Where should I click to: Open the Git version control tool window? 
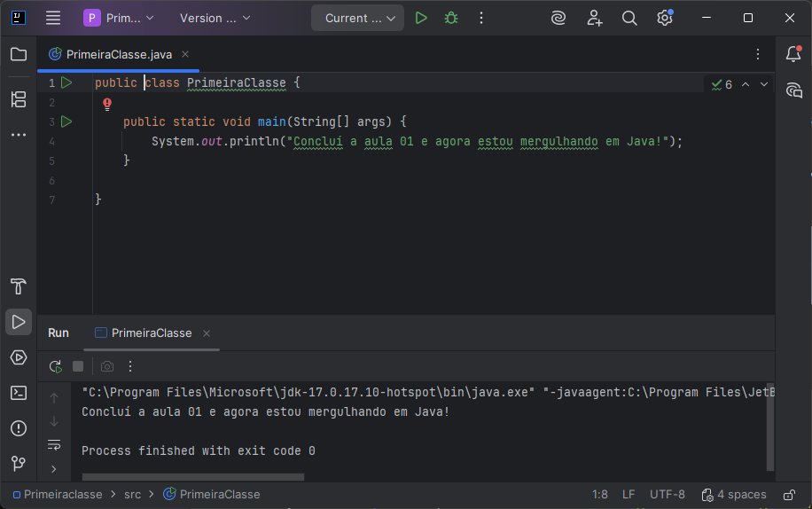coord(19,464)
